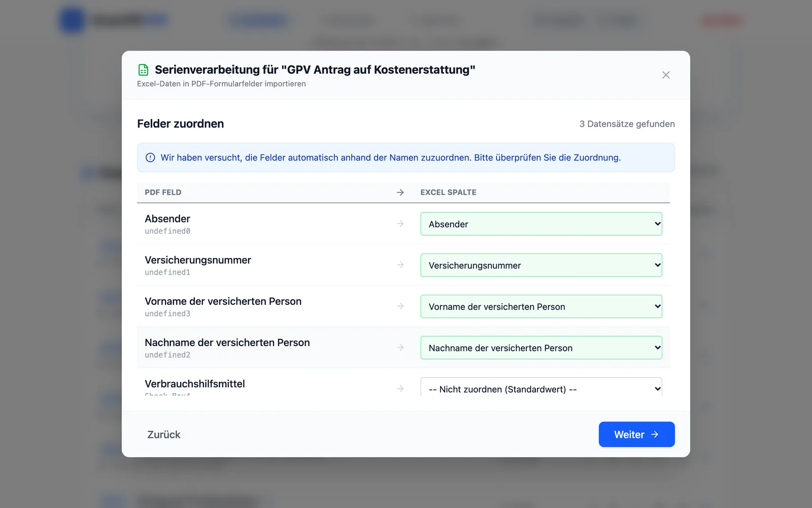Expand the Vorname der versicherten Person dropdown
This screenshot has width=812, height=508.
(x=541, y=306)
